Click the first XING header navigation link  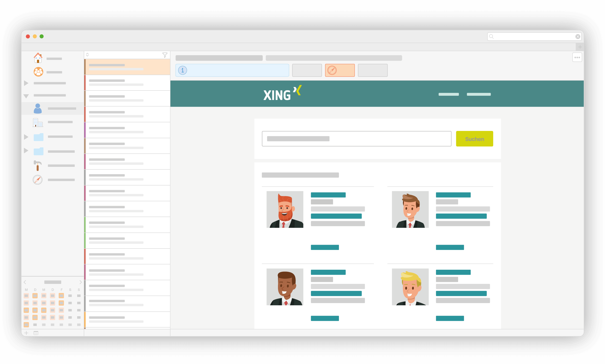(x=448, y=94)
